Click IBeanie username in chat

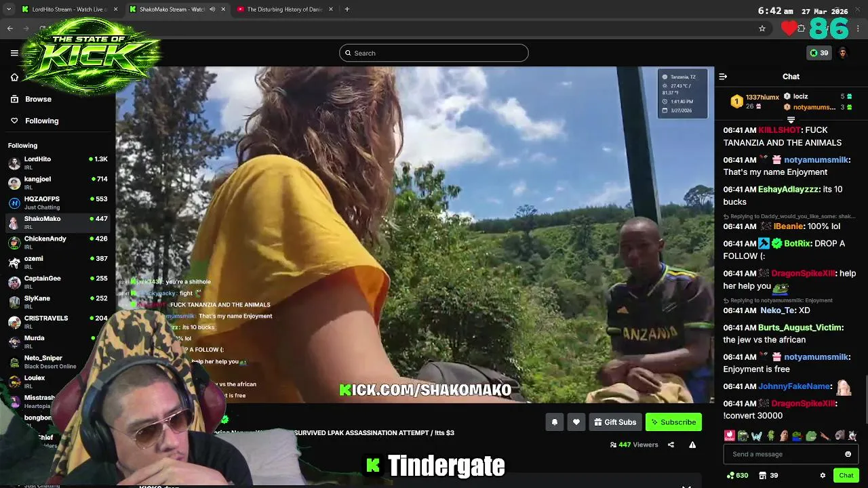coord(788,226)
